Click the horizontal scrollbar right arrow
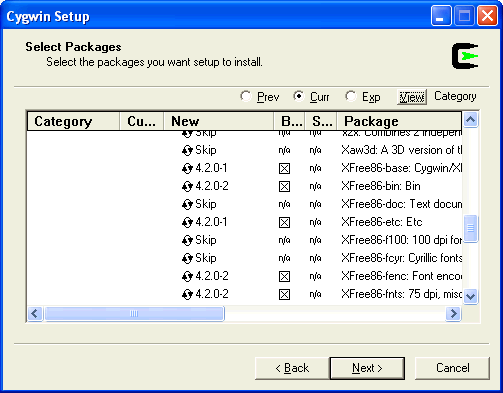The height and width of the screenshot is (393, 503). pos(454,314)
